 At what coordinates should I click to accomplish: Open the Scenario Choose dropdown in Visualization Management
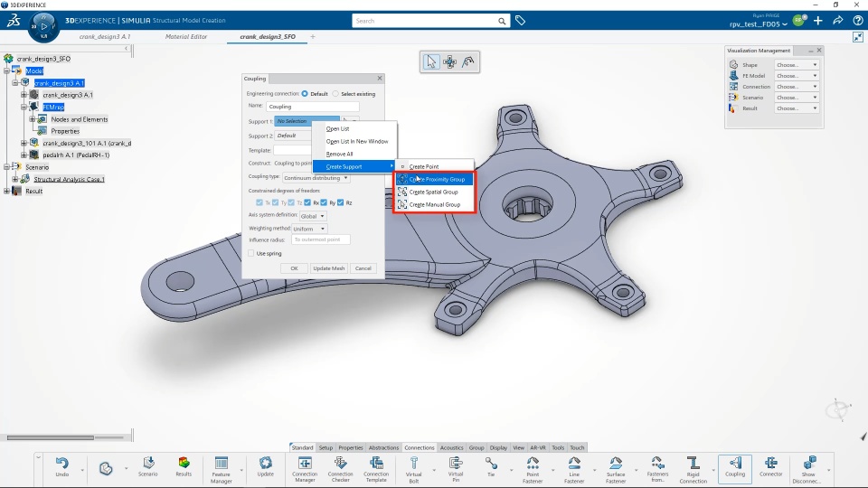[x=796, y=98]
